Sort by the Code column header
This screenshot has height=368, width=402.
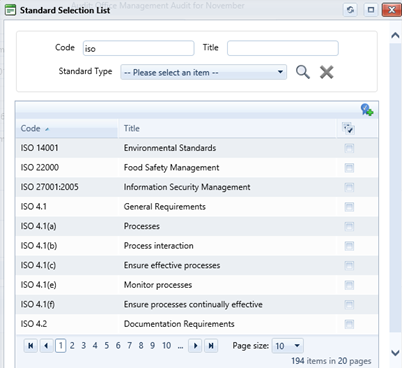(66, 128)
